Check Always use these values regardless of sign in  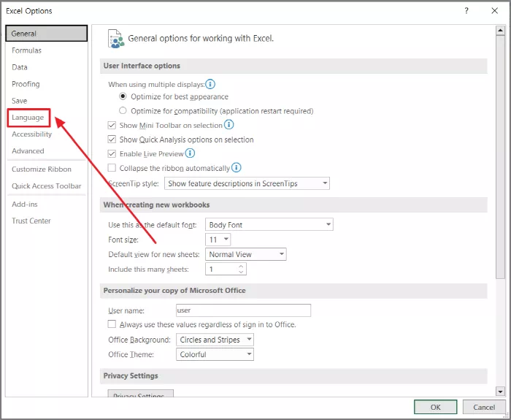coord(112,324)
